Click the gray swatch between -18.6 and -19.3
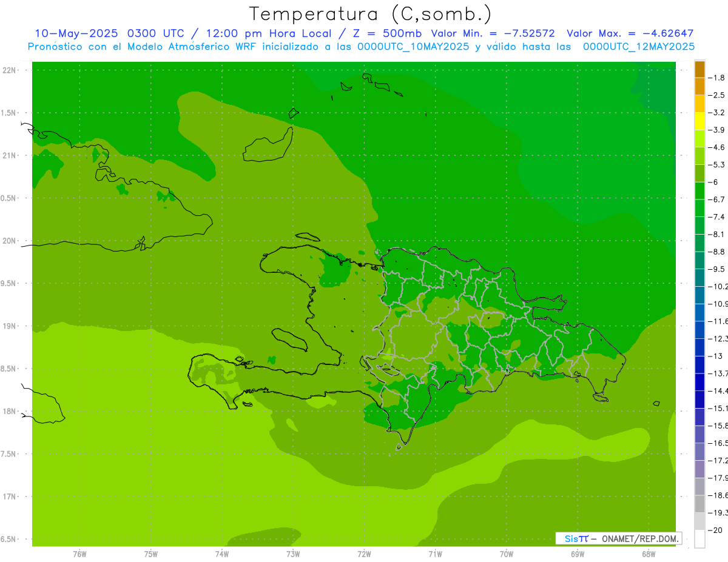 [x=699, y=504]
